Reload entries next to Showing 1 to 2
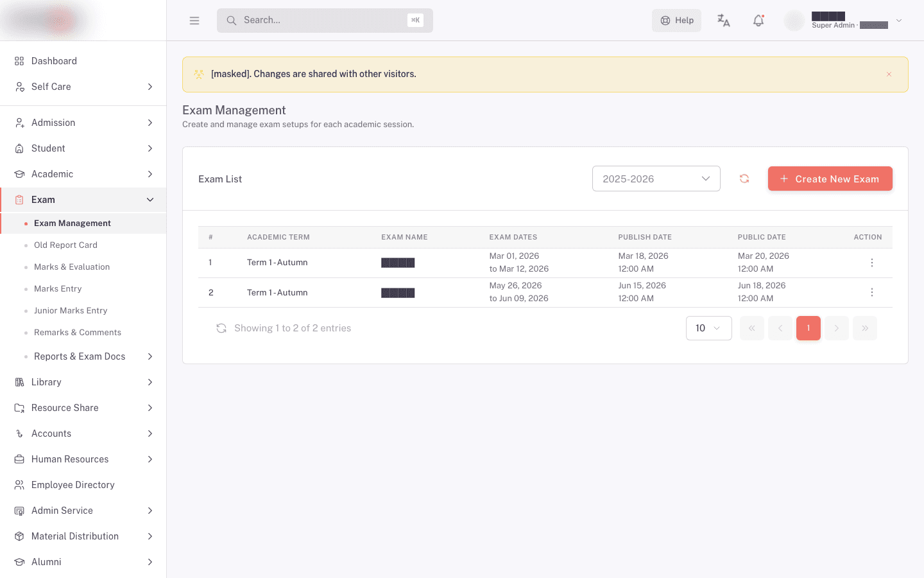924x578 pixels. click(221, 328)
